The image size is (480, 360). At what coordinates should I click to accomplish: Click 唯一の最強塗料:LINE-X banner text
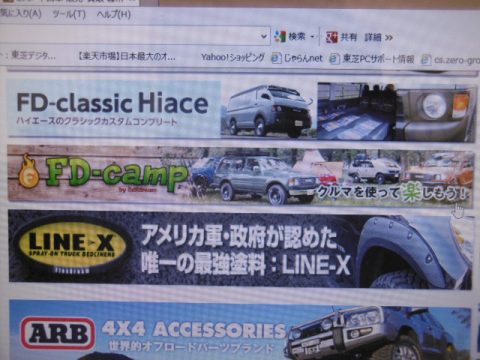(x=246, y=265)
